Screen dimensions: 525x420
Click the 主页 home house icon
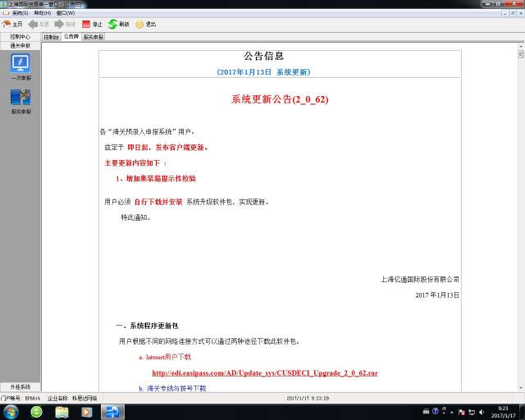(x=7, y=24)
